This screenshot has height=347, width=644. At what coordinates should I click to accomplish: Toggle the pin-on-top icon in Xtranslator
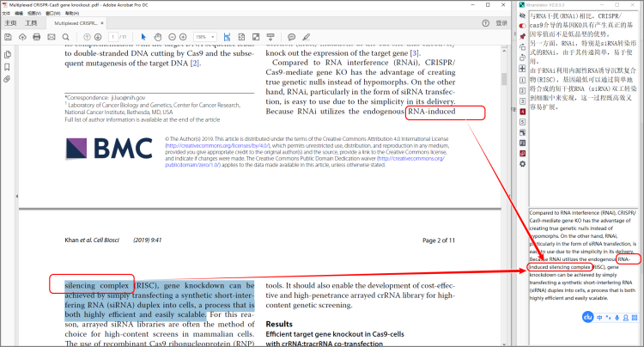pos(523,37)
